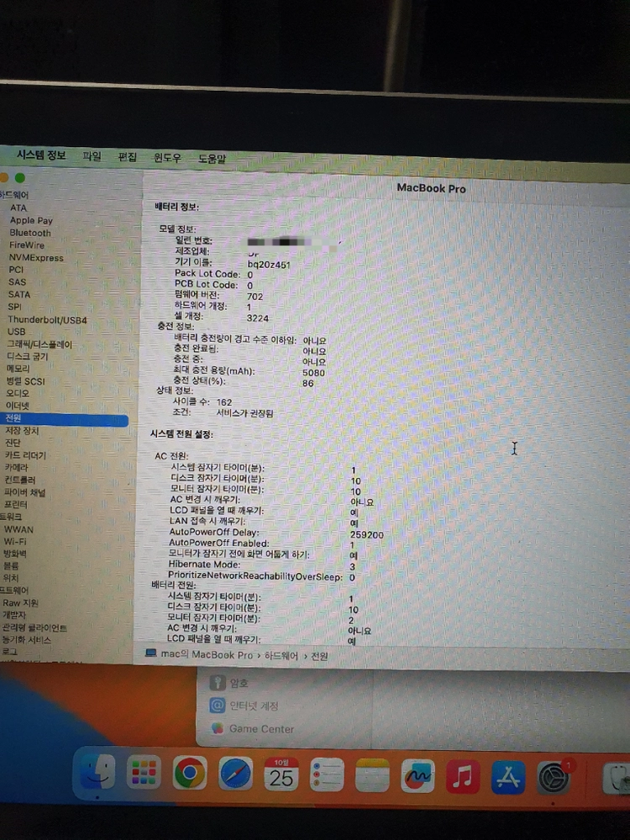Select 방화벽 in sidebar

(x=14, y=554)
